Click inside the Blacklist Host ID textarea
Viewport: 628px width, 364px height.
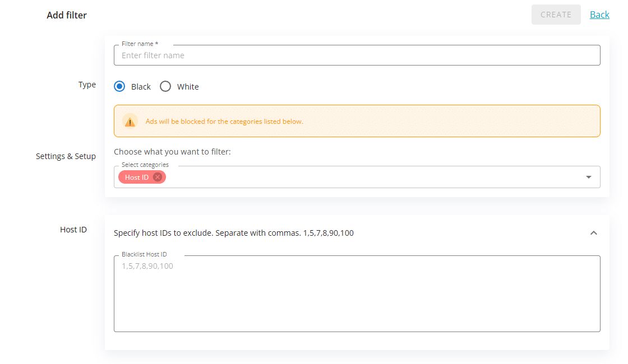(357, 293)
